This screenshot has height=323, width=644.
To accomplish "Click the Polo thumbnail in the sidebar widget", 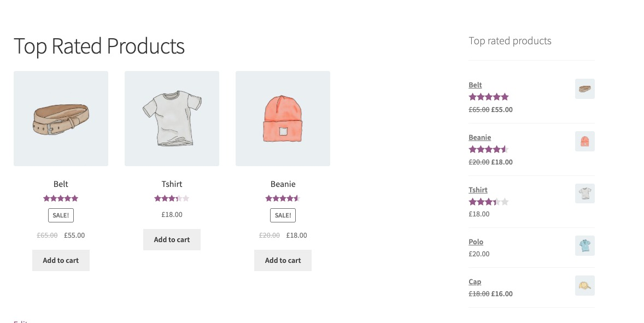I will [x=584, y=245].
